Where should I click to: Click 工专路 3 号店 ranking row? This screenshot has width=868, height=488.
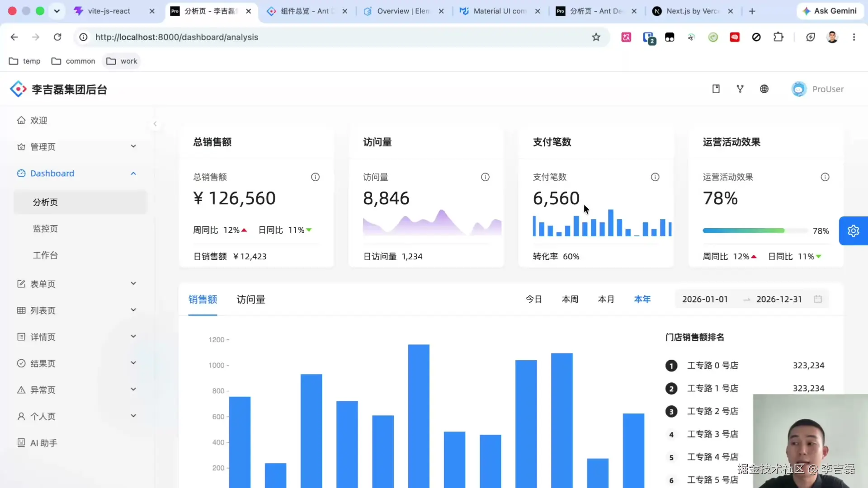[x=745, y=434]
